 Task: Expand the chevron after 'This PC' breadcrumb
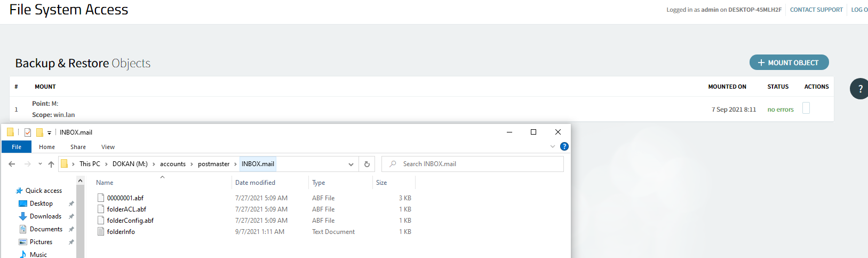coord(106,164)
